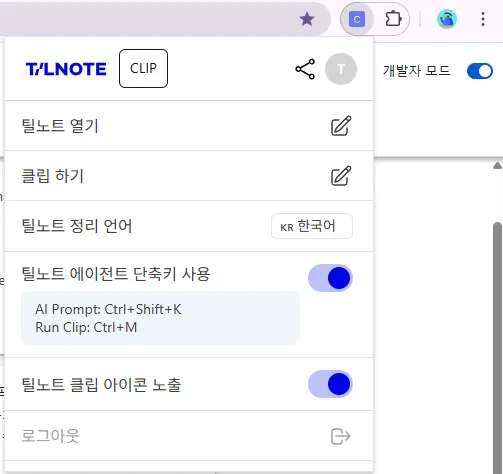Click the share icon in Tilnote header
503x474 pixels.
click(305, 69)
